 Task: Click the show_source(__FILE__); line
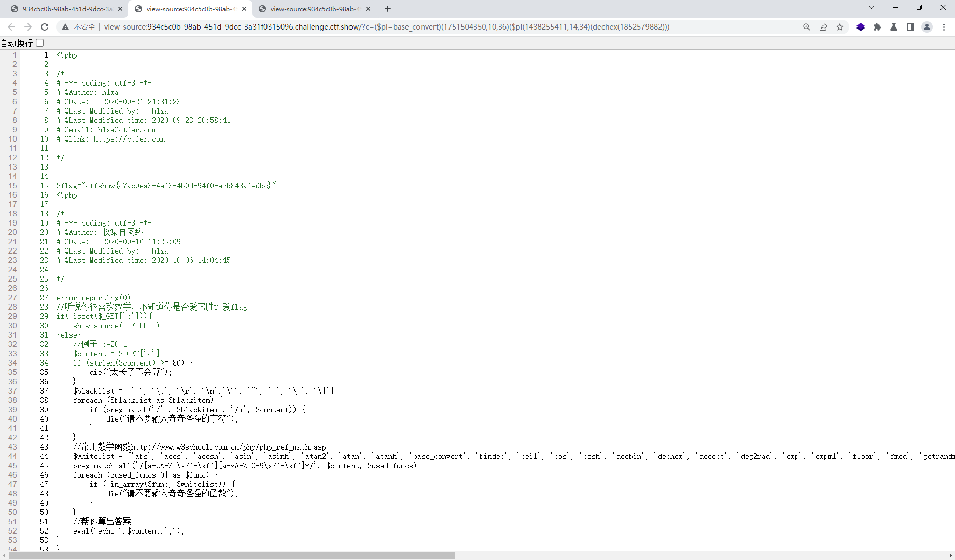click(x=118, y=326)
